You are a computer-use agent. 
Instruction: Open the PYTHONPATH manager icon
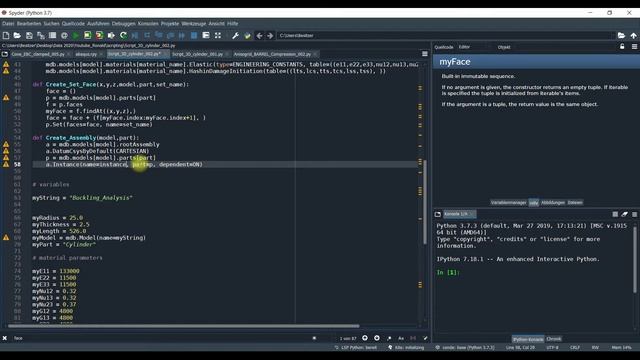tap(247, 36)
